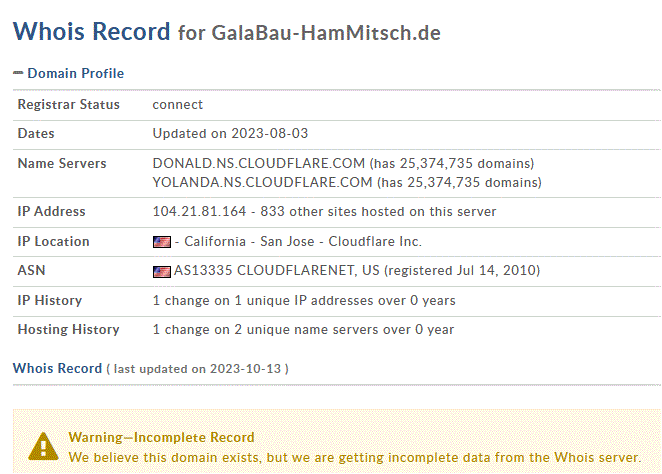Click the US flag beside ASN
The image size is (662, 474).
tap(162, 271)
